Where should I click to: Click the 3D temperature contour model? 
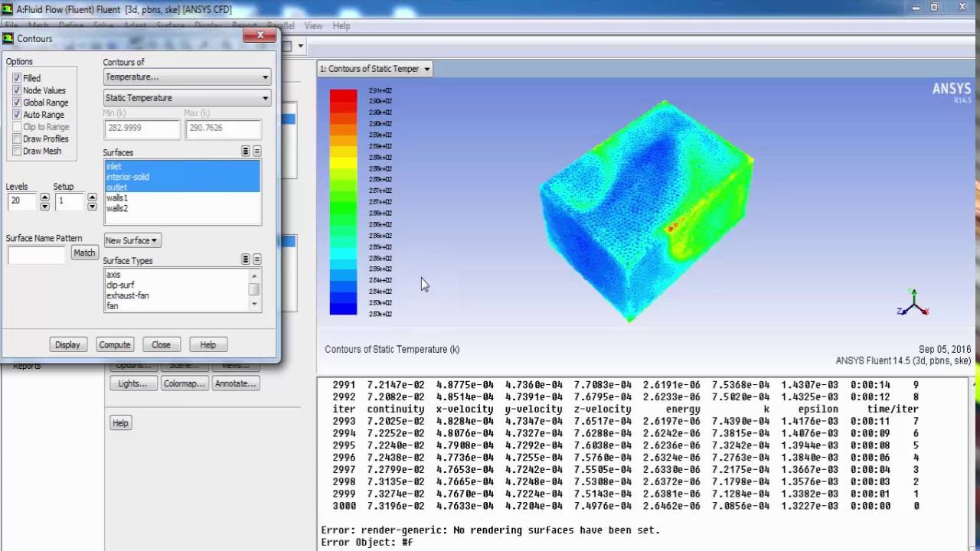646,210
